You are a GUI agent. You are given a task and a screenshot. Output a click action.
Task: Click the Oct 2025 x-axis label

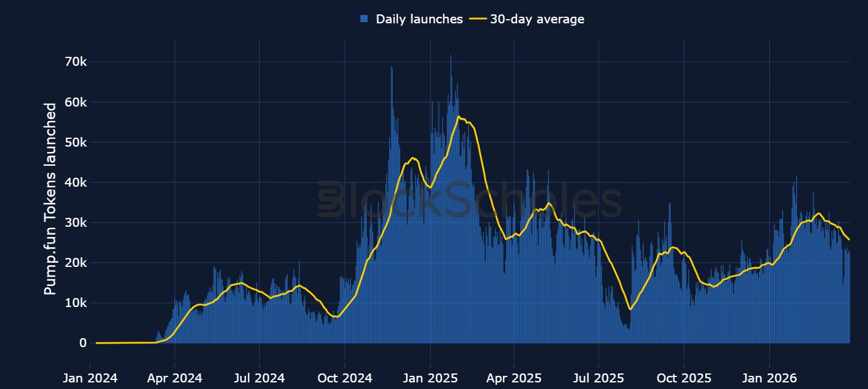684,378
